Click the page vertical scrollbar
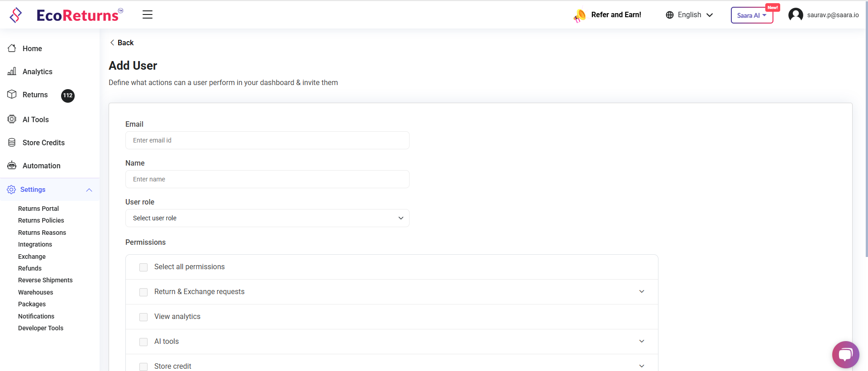 [x=866, y=136]
